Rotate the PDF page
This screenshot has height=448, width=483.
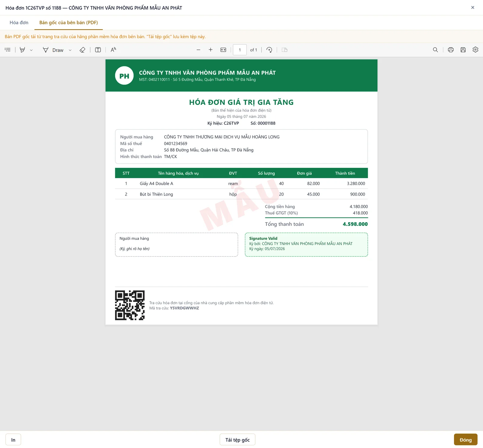[269, 50]
